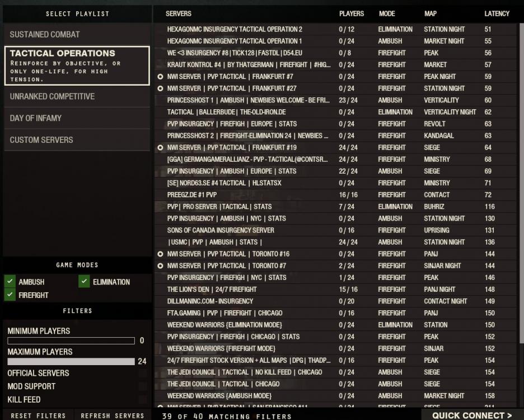Sort server list by Latency column
This screenshot has height=420, width=524.
pyautogui.click(x=497, y=13)
